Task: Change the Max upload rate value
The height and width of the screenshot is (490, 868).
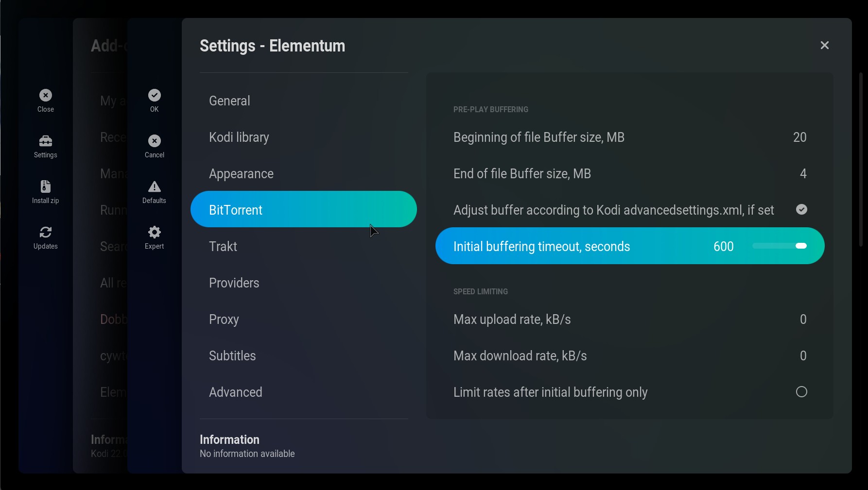Action: pos(803,319)
